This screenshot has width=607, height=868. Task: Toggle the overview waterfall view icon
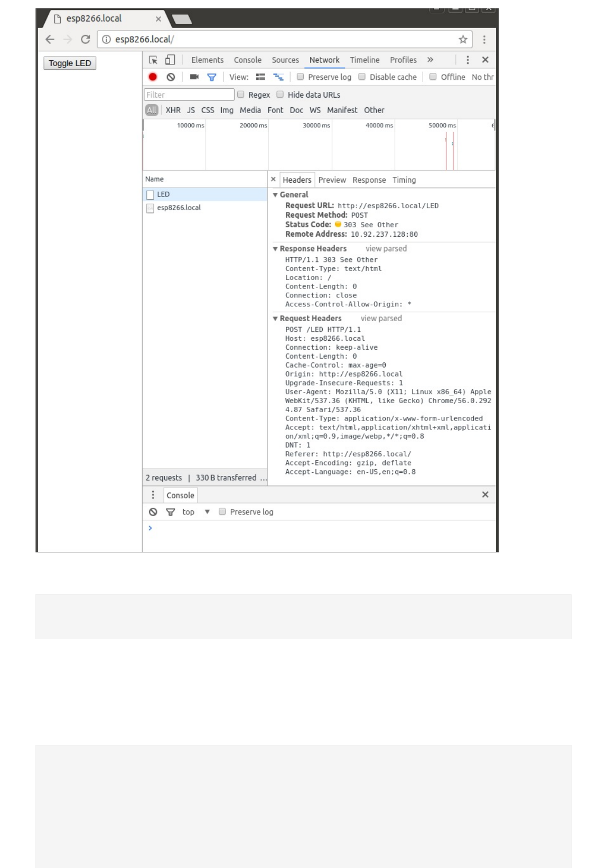pyautogui.click(x=278, y=77)
